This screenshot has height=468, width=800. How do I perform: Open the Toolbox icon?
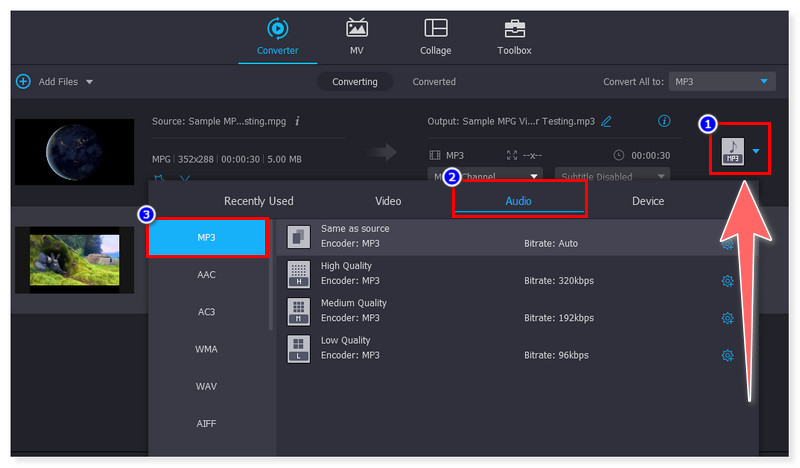(514, 28)
